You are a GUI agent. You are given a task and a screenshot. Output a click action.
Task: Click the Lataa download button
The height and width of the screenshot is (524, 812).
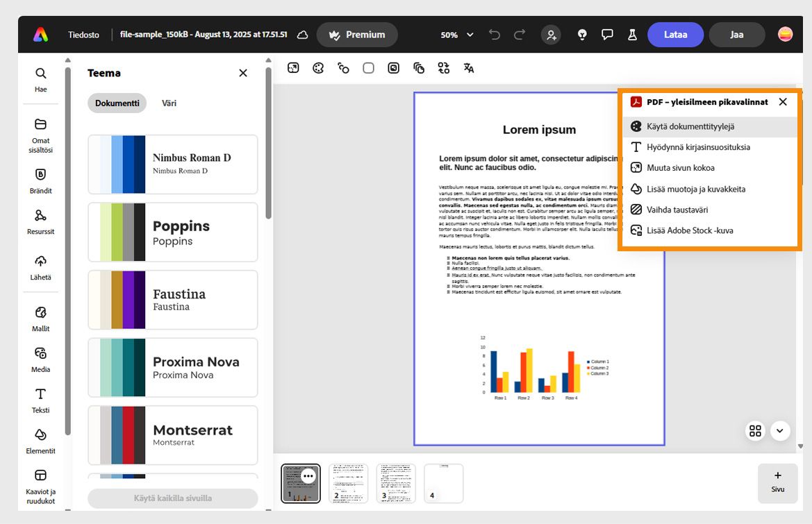pos(675,35)
